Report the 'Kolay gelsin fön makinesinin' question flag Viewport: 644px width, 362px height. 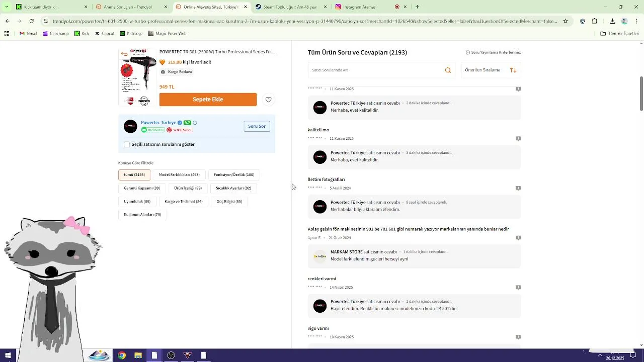pyautogui.click(x=518, y=238)
